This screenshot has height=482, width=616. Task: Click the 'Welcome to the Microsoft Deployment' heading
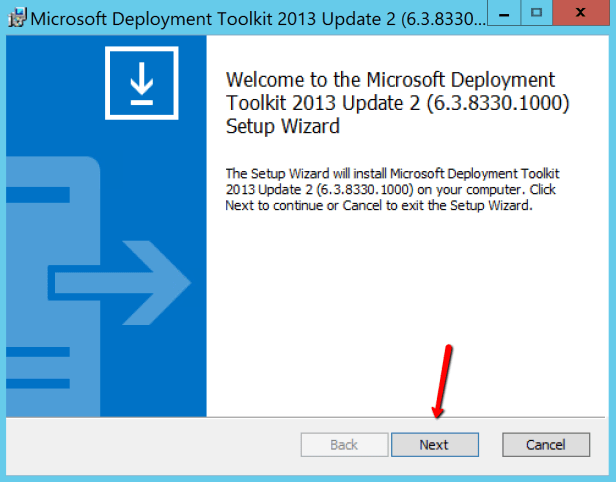[390, 80]
